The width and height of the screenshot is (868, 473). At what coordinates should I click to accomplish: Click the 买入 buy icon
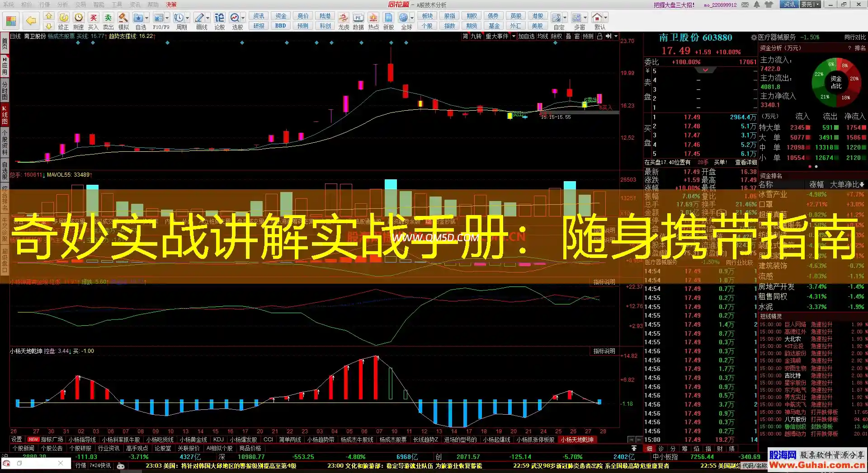(93, 18)
